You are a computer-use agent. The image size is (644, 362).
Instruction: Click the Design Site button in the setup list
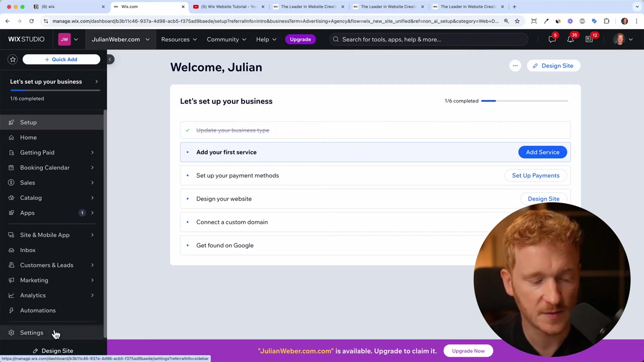click(543, 199)
